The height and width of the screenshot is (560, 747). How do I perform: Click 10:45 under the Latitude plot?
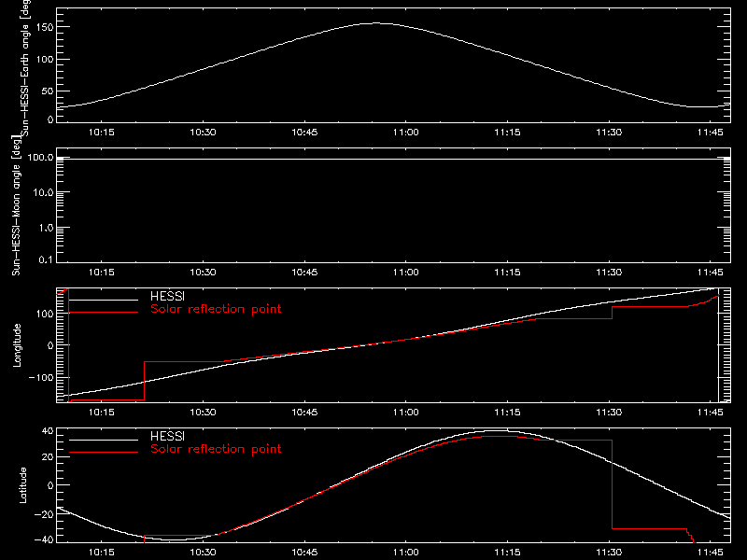pyautogui.click(x=304, y=553)
